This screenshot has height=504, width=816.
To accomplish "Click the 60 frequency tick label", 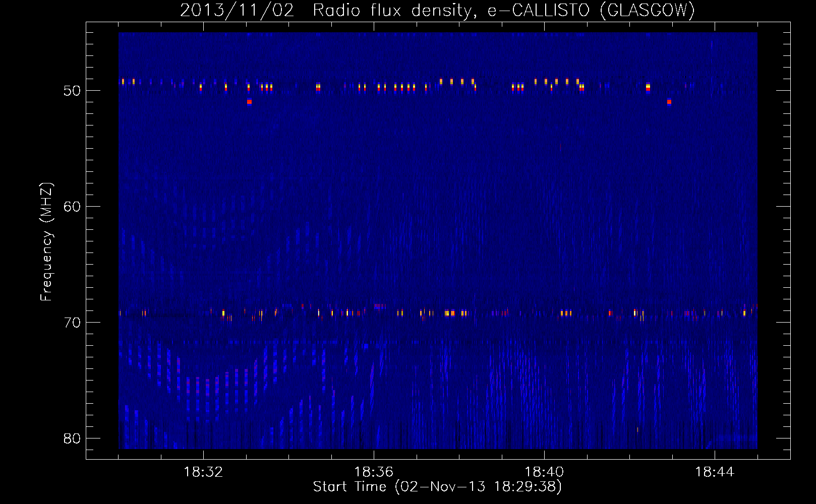I will [x=72, y=207].
